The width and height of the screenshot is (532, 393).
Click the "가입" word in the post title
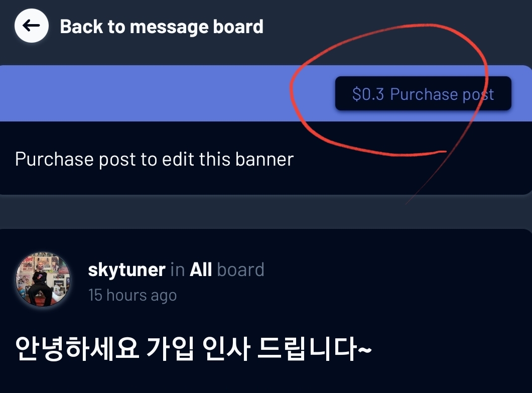(x=170, y=348)
